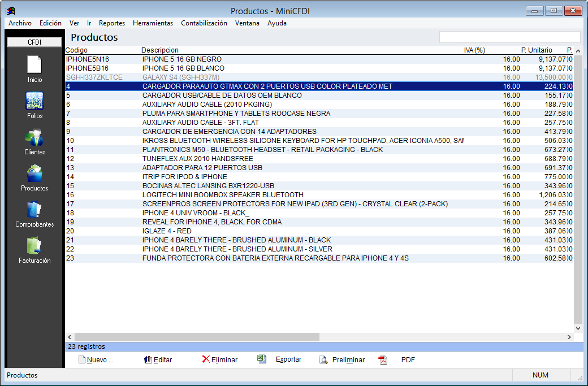The height and width of the screenshot is (386, 588).
Task: Click the Editar book icon
Action: pyautogui.click(x=148, y=360)
